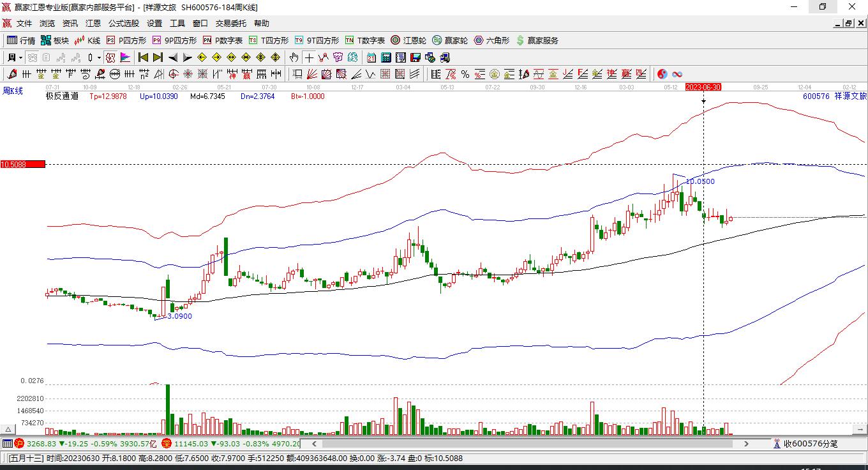Open the 交易委托 menu

coord(231,24)
